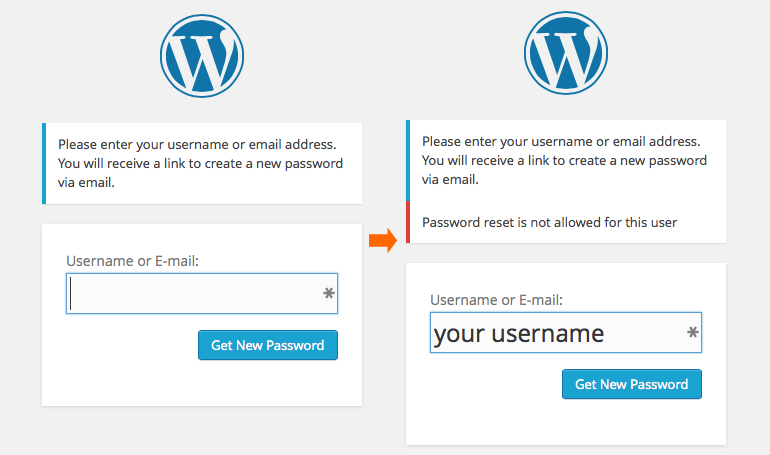Click the blue bar on the left notice

(x=44, y=163)
